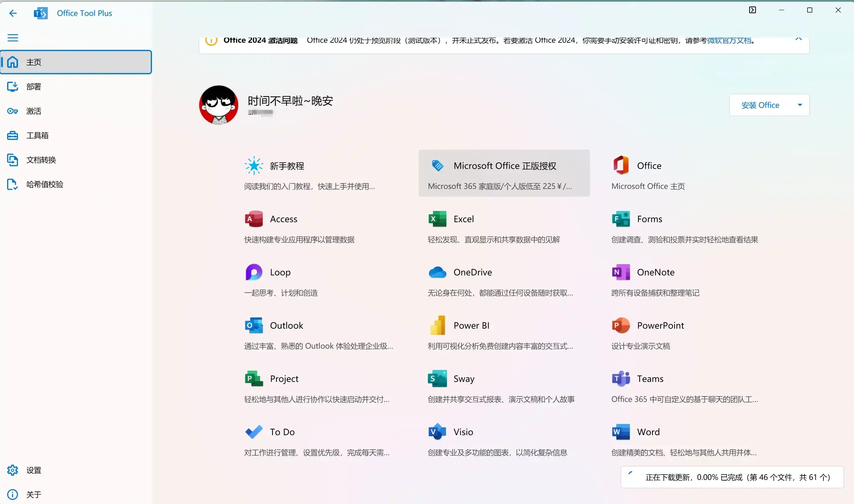Click the To Do checkmark icon

(x=254, y=432)
